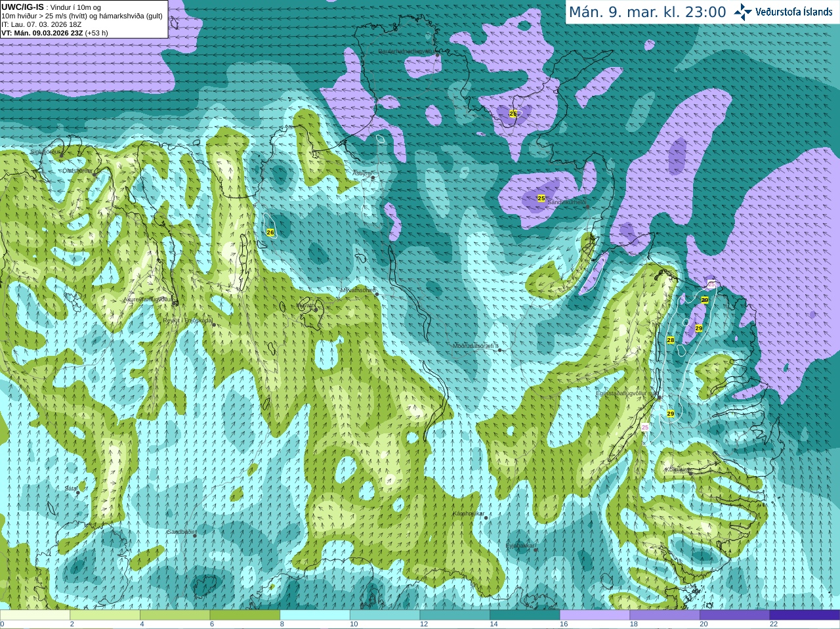Click the Egilsstaðaflugvöllur sjálfv. station label
The width and height of the screenshot is (840, 629).
(x=626, y=393)
